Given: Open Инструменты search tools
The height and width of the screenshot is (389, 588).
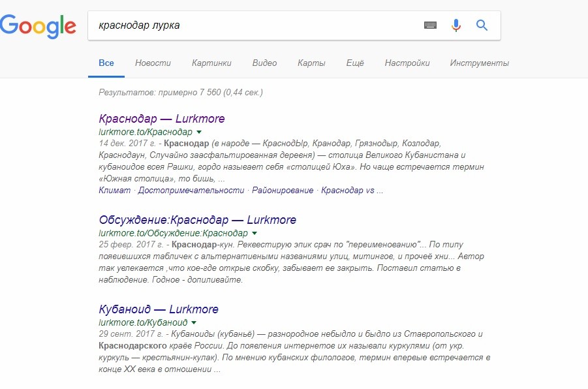Looking at the screenshot, I should (479, 63).
